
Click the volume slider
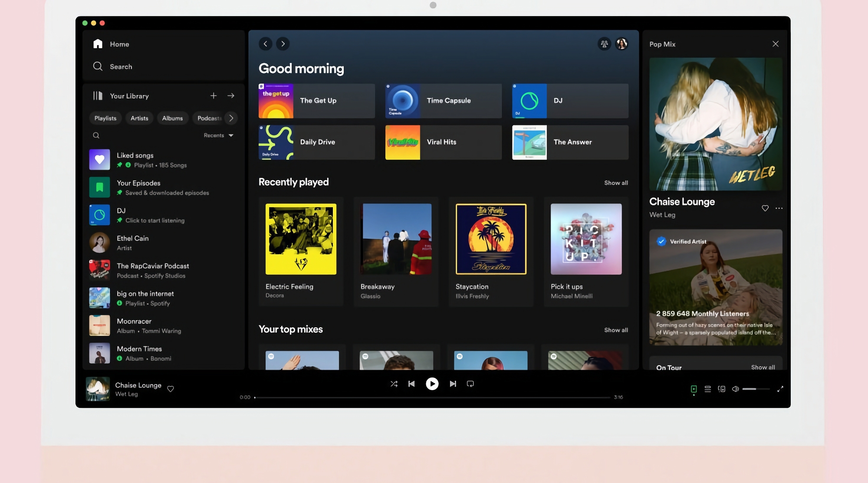coord(756,389)
